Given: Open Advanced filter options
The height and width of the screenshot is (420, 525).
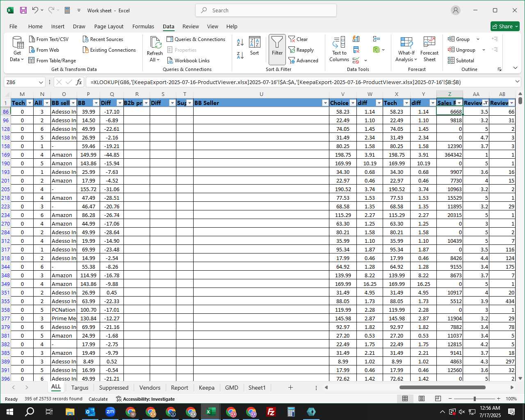Looking at the screenshot, I should click(304, 61).
